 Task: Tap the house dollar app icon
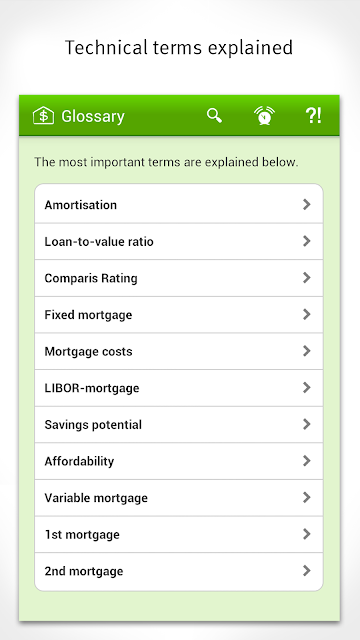pyautogui.click(x=43, y=116)
